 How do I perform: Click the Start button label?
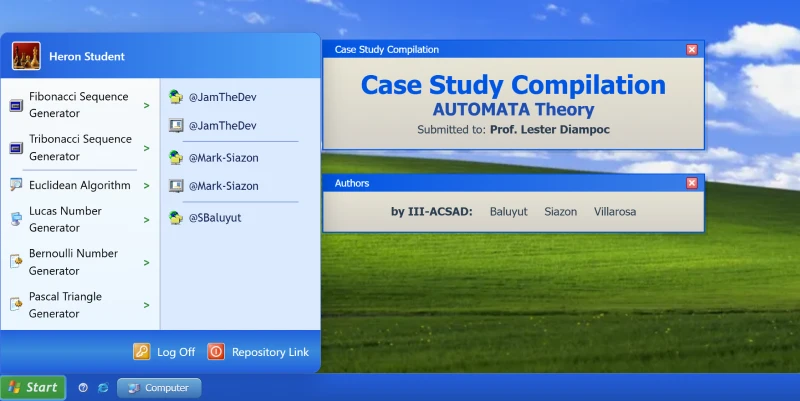(x=42, y=387)
